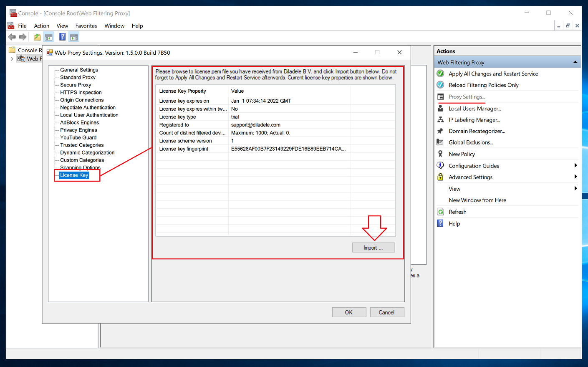Click the green Refresh icon
Screen dimensions: 588x367
coord(440,212)
